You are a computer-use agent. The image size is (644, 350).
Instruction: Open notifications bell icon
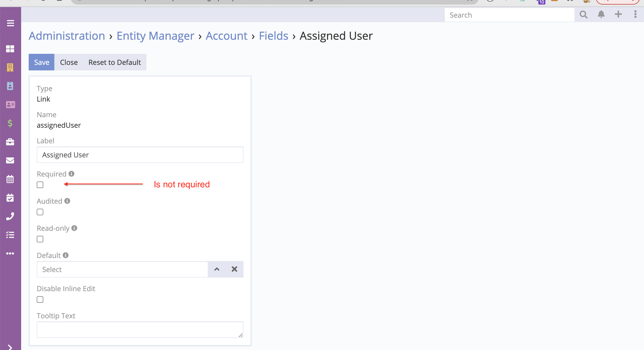tap(601, 14)
